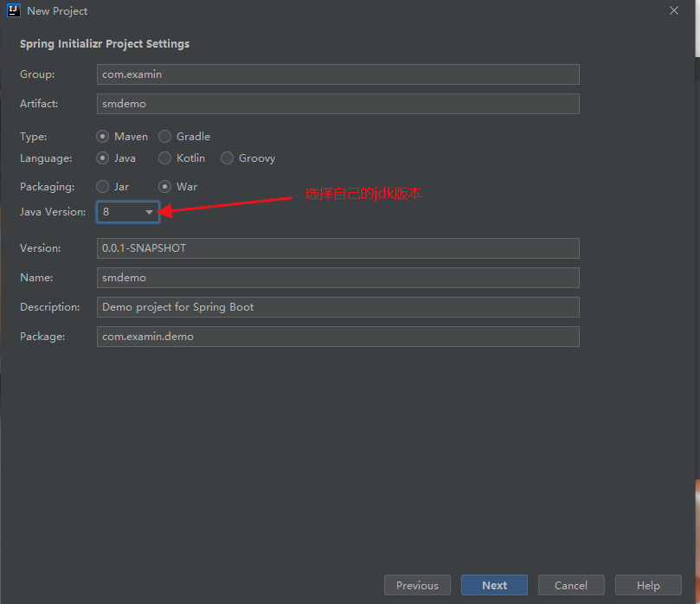Set packaging to Jar
The width and height of the screenshot is (700, 604).
103,187
